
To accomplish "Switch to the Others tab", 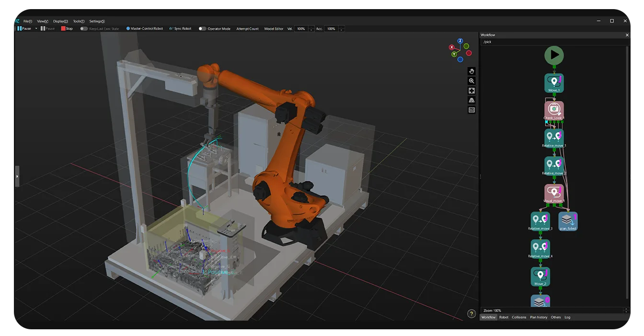I will (x=556, y=317).
